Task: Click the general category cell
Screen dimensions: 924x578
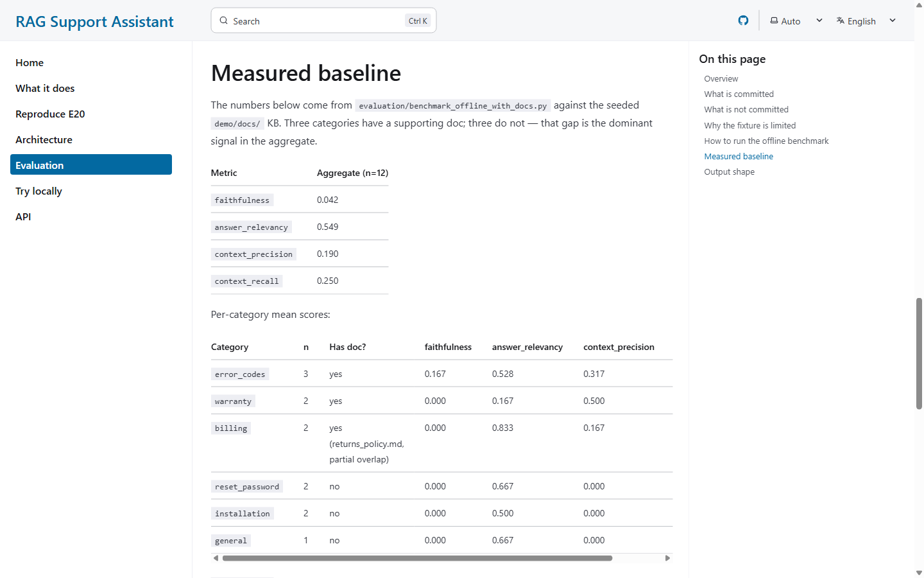Action: click(x=230, y=541)
